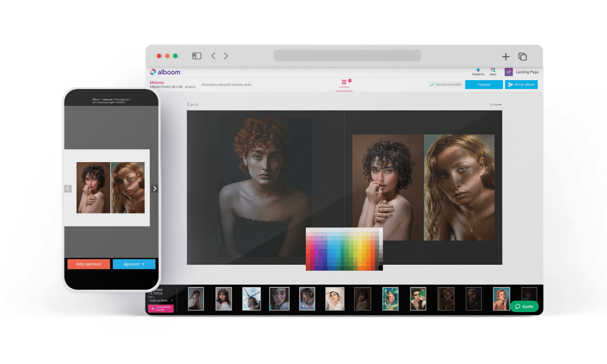Choose the bright white-background portrait thumbnail in filmstrip

coord(335,299)
